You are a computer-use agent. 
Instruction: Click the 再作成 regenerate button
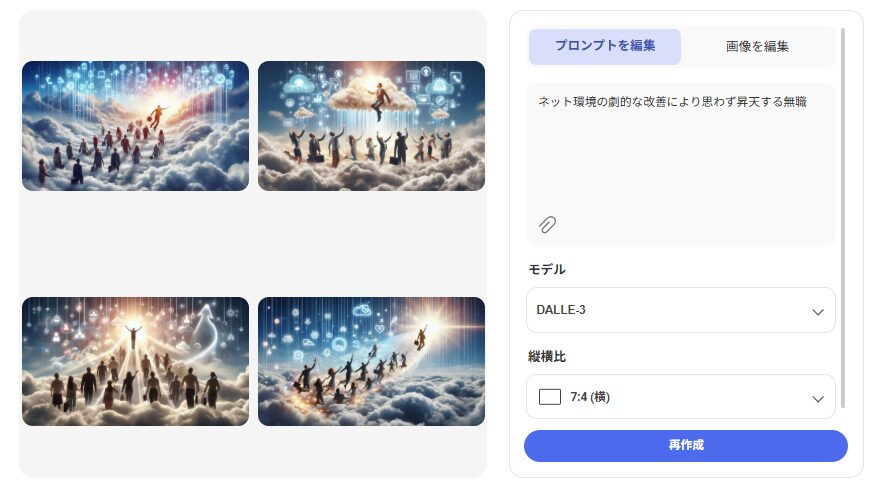point(686,446)
